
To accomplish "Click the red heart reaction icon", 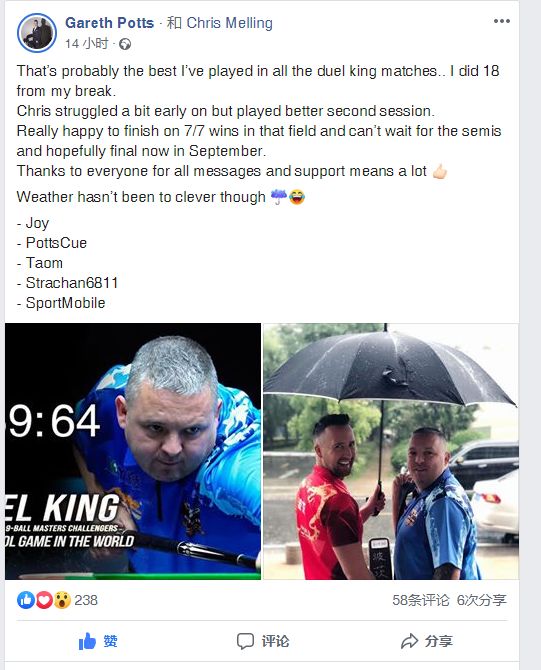I will point(44,600).
